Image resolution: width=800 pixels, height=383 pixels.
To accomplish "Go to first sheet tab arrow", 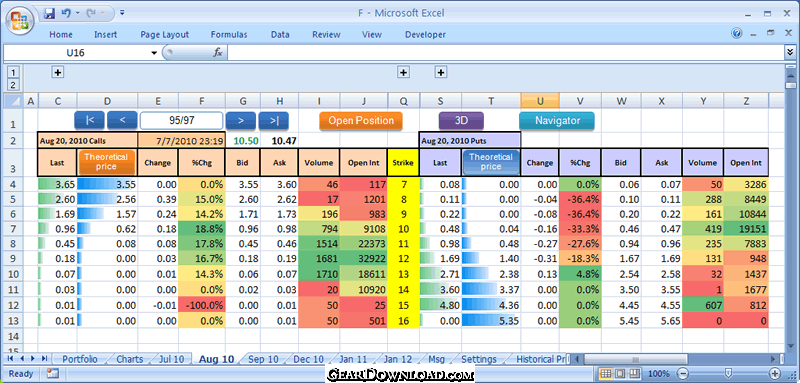I will pyautogui.click(x=11, y=359).
